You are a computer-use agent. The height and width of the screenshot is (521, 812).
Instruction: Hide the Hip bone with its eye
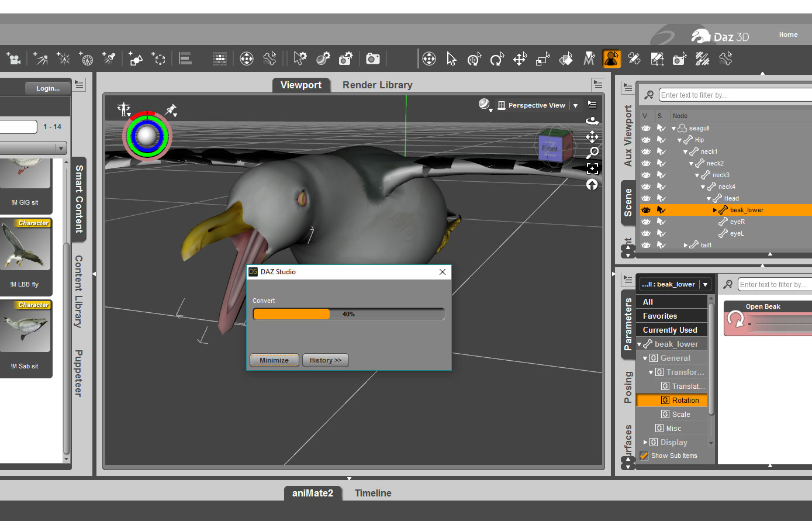pos(646,140)
